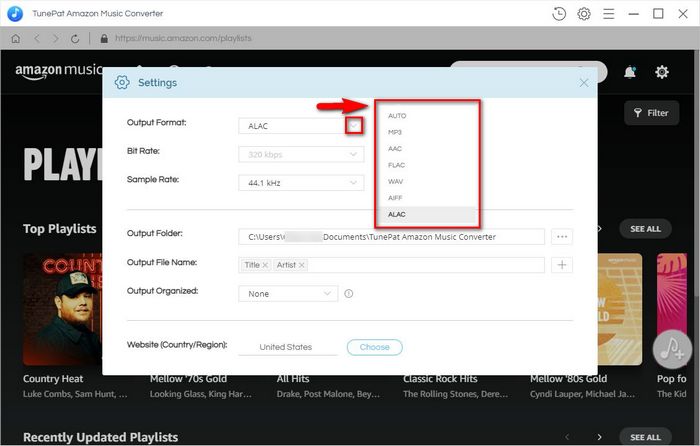Navigate back in the browser bar
Image resolution: width=700 pixels, height=446 pixels.
tap(37, 38)
